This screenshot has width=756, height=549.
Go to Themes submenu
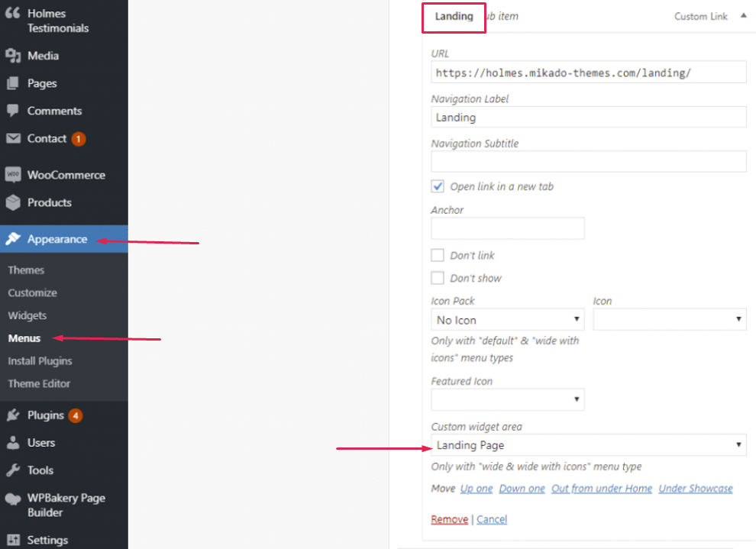point(26,270)
